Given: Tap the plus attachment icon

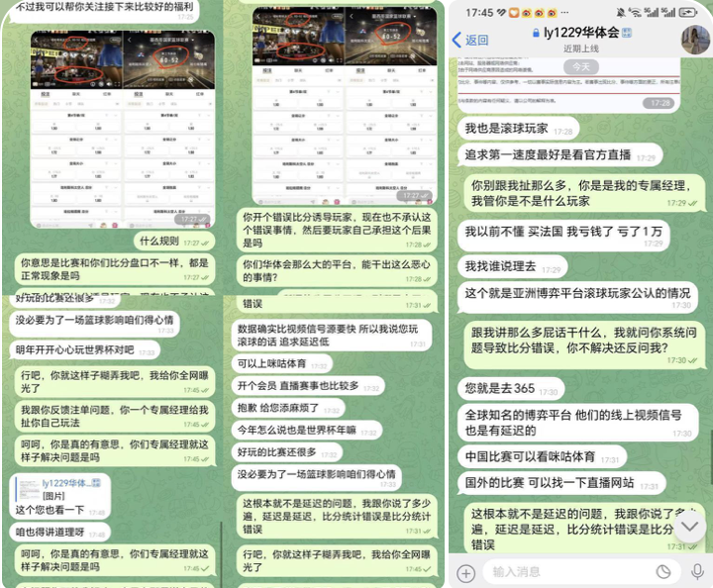Looking at the screenshot, I should pos(465,571).
